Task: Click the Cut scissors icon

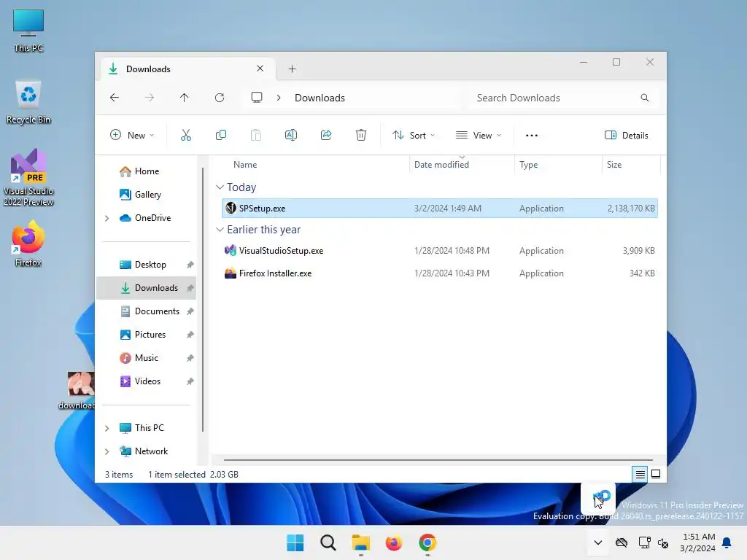Action: coord(186,135)
